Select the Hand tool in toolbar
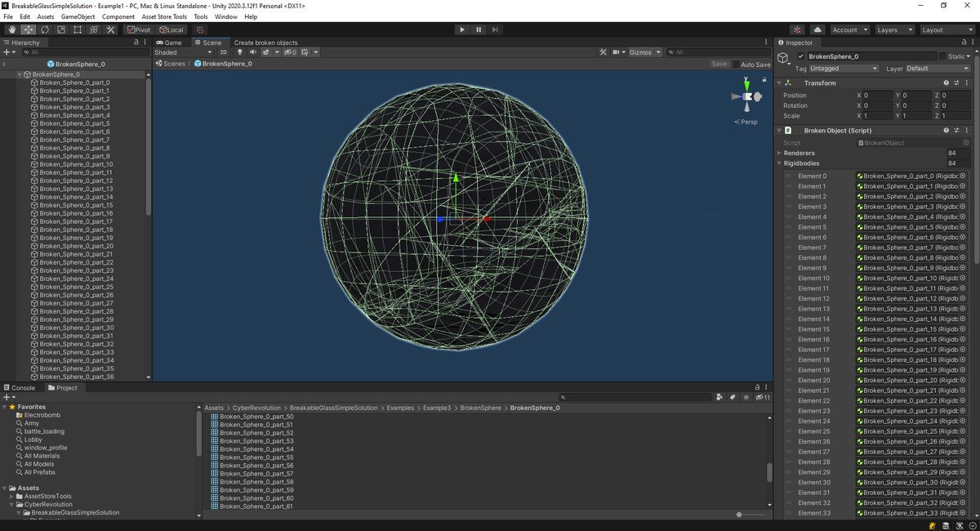The width and height of the screenshot is (980, 531). coord(12,29)
